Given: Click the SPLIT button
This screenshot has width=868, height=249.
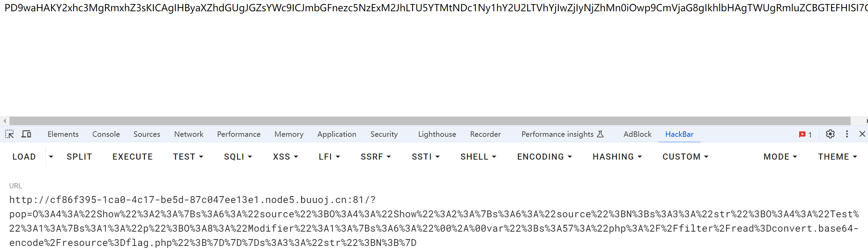Looking at the screenshot, I should (79, 157).
